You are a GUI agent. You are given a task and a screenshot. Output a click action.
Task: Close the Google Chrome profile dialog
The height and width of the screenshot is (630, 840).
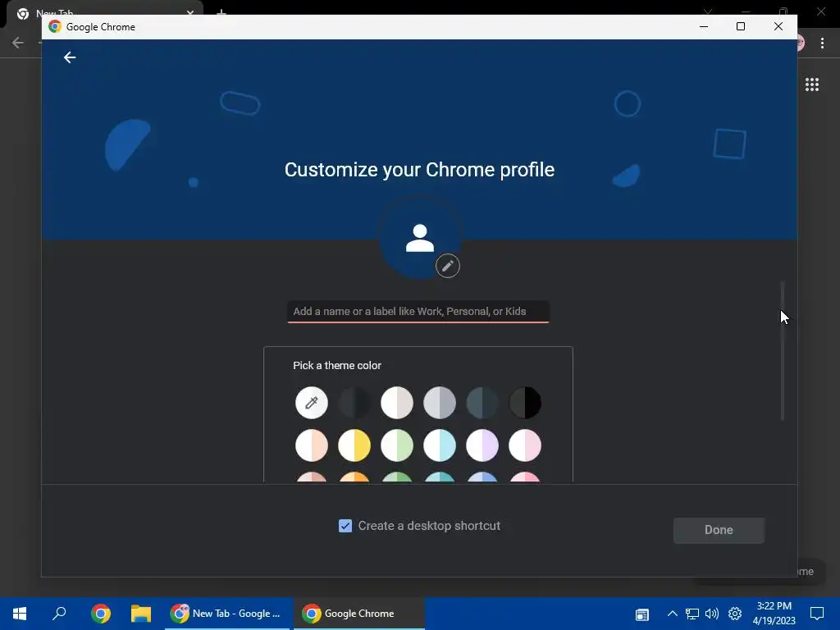tap(778, 26)
